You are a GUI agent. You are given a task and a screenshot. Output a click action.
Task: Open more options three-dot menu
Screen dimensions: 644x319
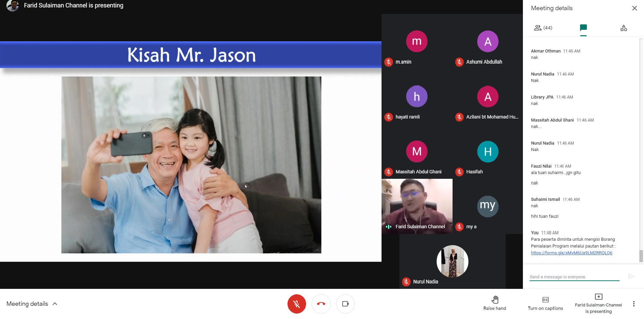634,304
